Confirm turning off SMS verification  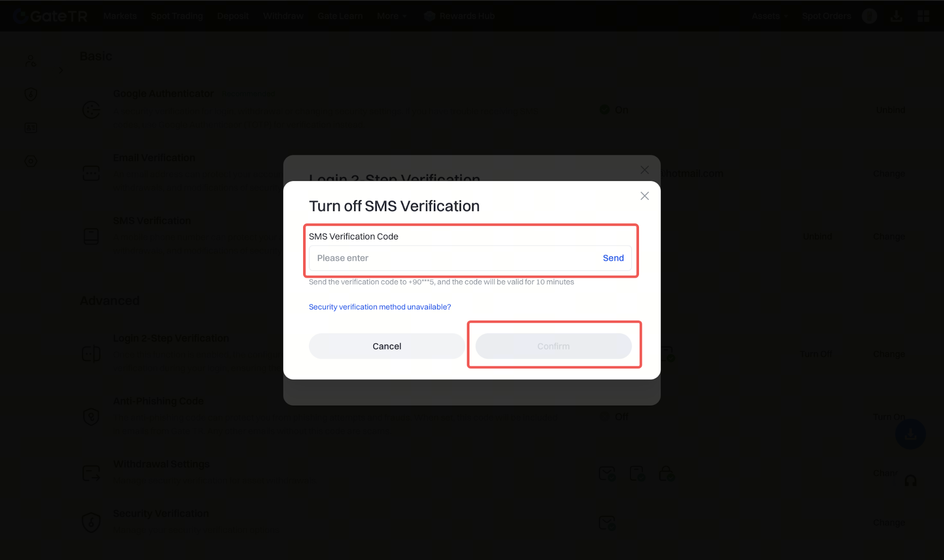click(x=553, y=346)
